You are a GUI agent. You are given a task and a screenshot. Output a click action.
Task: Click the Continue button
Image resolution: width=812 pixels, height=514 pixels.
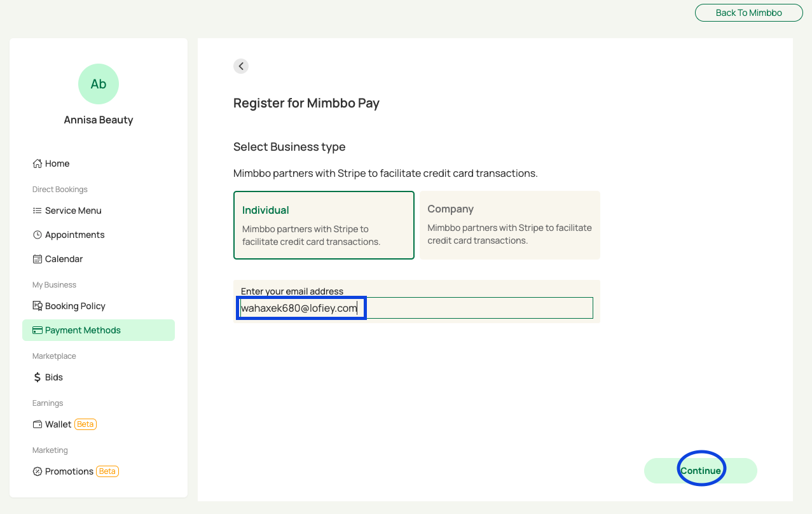click(x=701, y=471)
